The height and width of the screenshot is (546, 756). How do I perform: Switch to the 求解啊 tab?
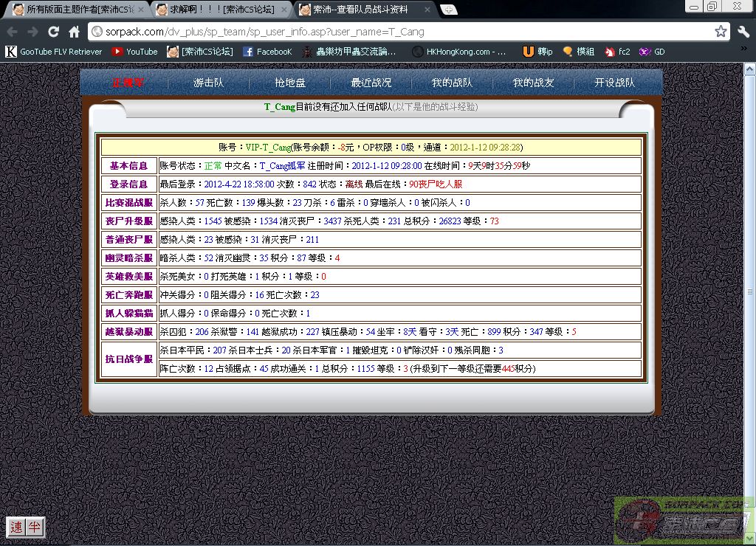point(218,10)
